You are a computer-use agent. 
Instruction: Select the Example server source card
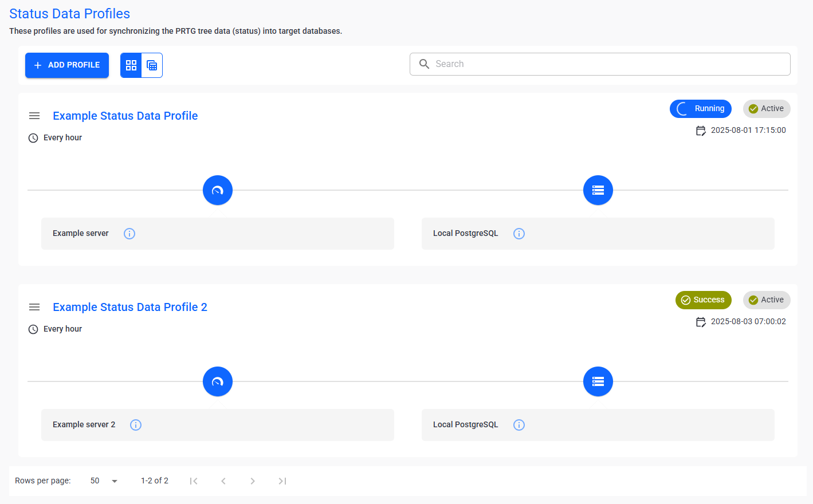point(218,234)
